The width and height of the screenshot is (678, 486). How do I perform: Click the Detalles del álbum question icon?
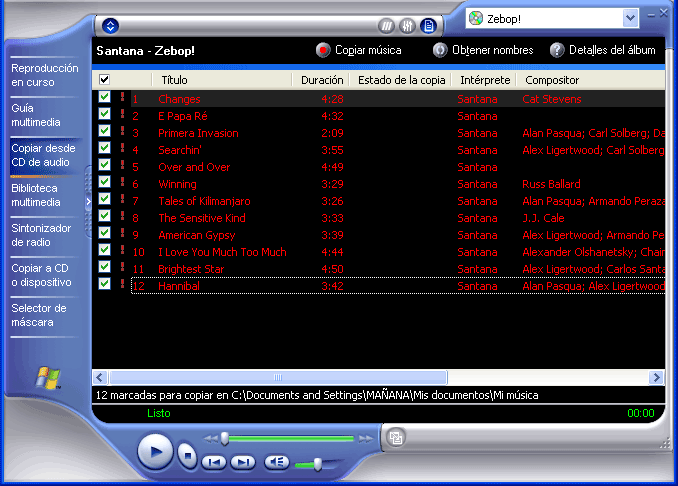[x=557, y=50]
